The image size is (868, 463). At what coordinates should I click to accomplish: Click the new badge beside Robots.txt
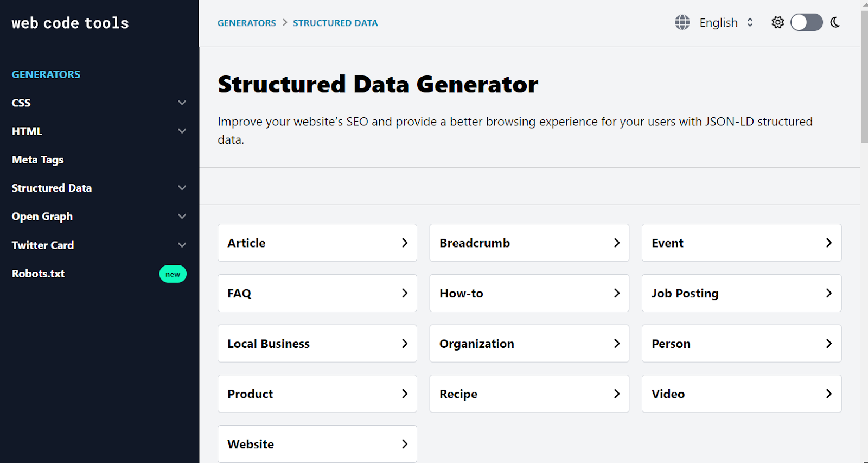coord(173,274)
